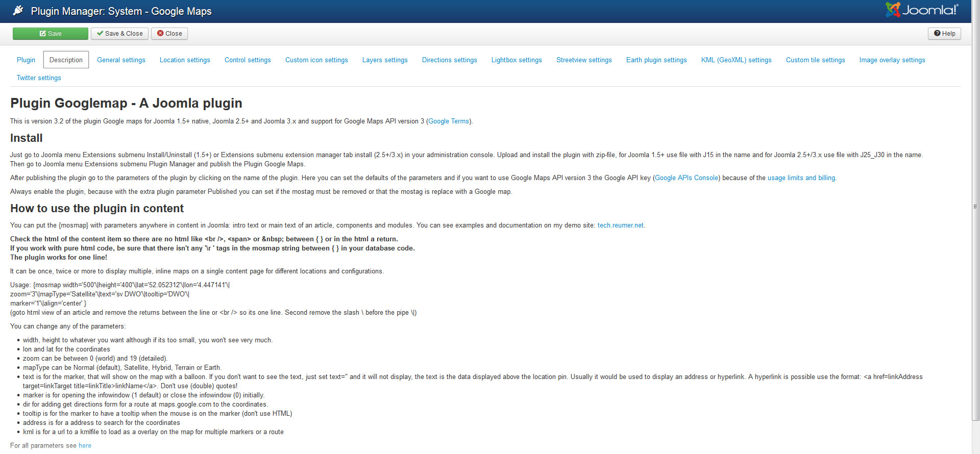Screen dimensions: 980x454
Task: Follow the Google Terms link
Action: [x=449, y=121]
